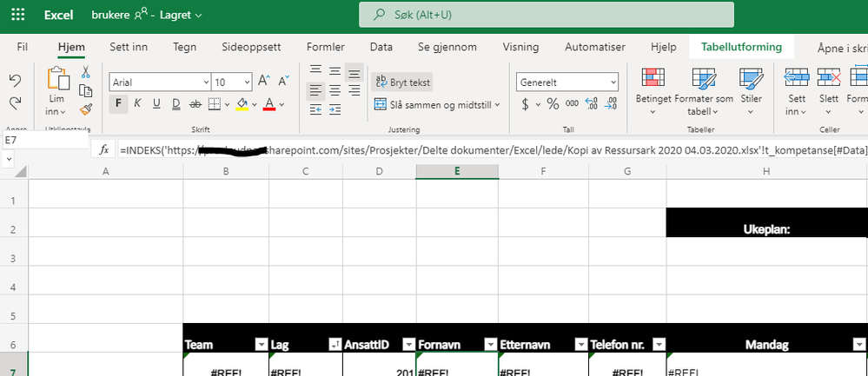Open sharing status icon next to brukere
This screenshot has height=376, width=868.
141,15
